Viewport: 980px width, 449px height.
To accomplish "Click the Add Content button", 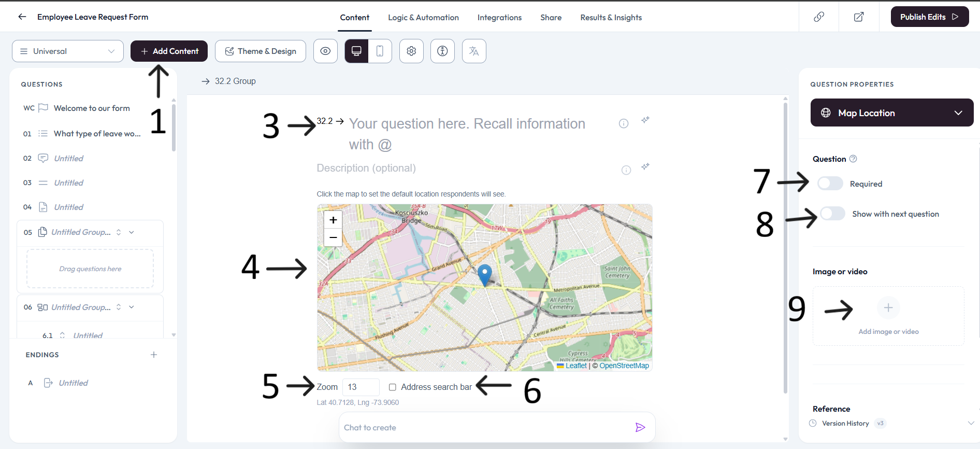I will point(169,51).
